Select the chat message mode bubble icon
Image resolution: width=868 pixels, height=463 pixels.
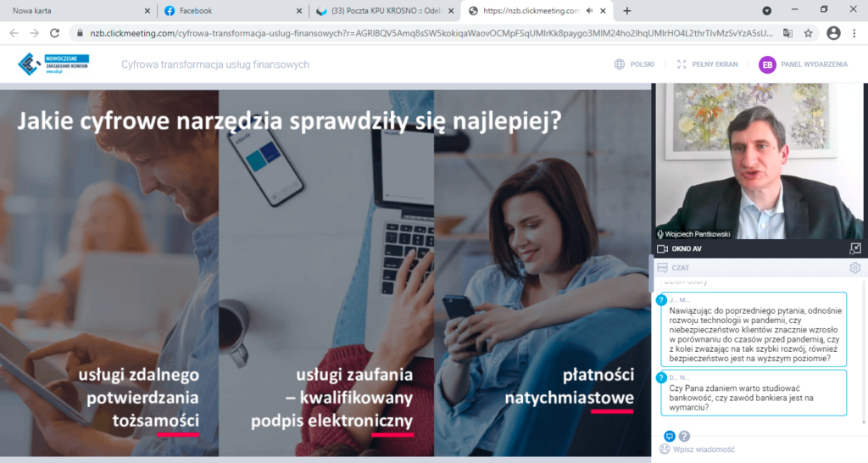tap(670, 436)
